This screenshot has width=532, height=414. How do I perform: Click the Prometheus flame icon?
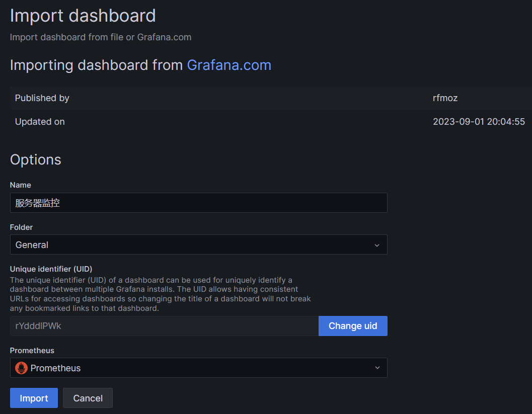(x=21, y=368)
